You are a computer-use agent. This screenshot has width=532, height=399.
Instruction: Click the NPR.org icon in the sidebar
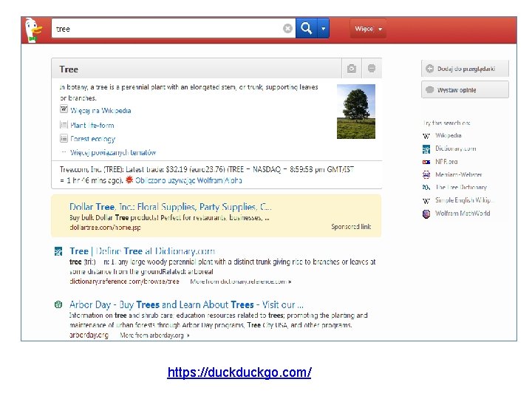426,162
